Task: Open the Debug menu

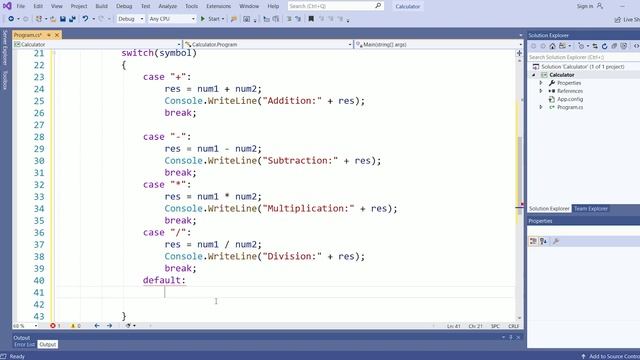Action: tap(124, 6)
